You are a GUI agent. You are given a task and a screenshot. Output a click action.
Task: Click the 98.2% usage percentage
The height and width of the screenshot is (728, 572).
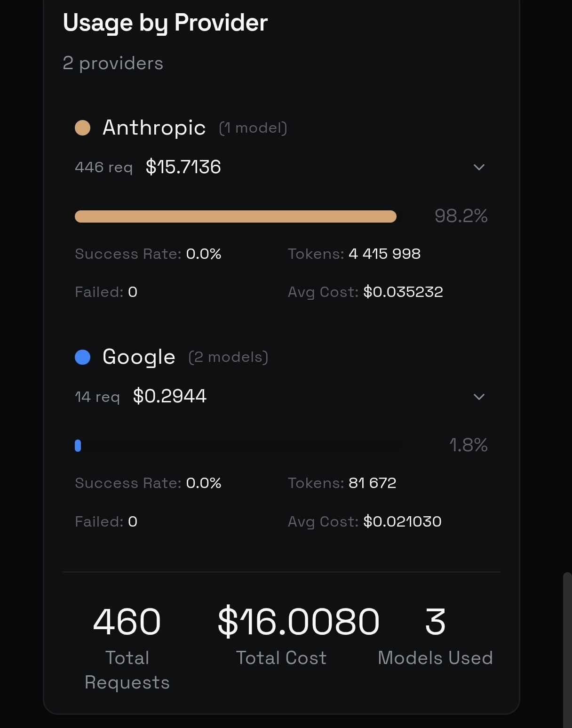(x=461, y=216)
